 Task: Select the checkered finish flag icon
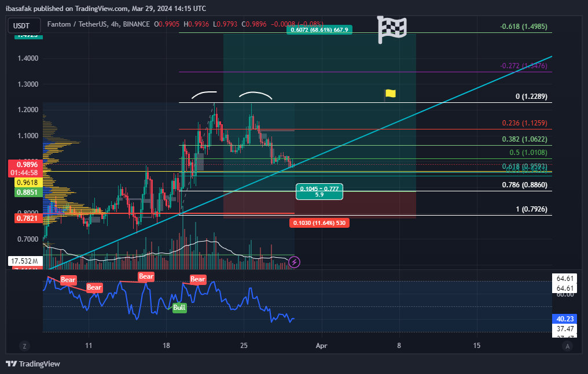coord(392,29)
